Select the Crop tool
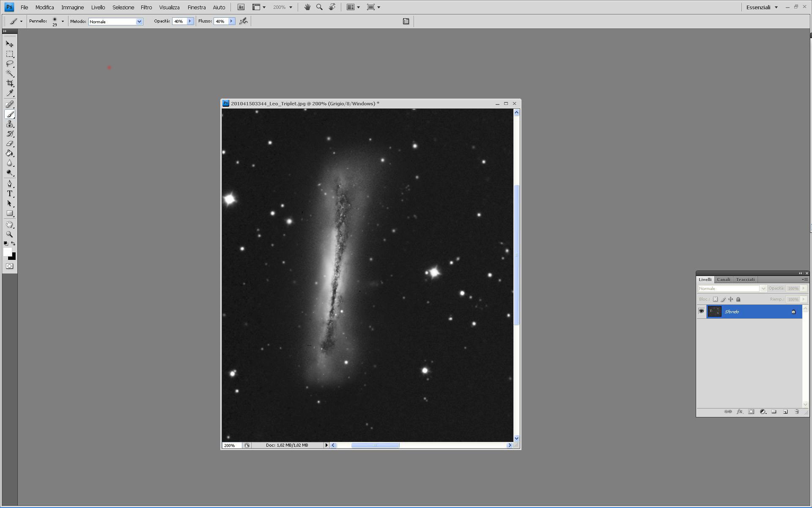812x508 pixels. 10,83
